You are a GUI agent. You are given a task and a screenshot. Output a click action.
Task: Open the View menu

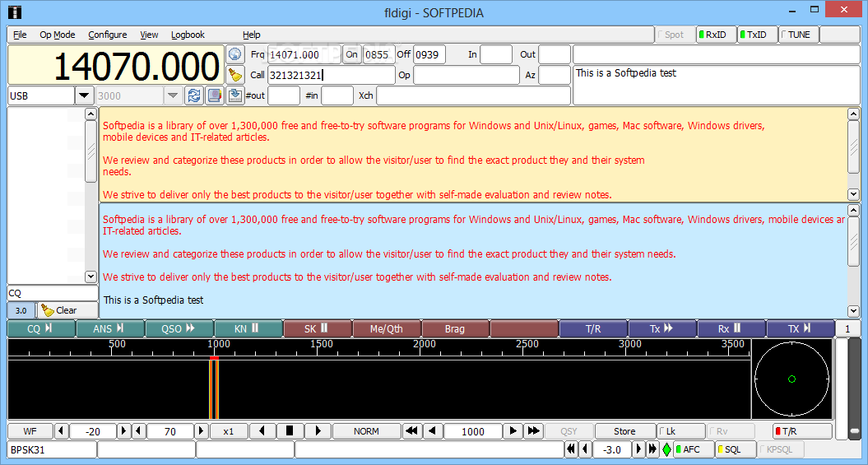tap(149, 35)
